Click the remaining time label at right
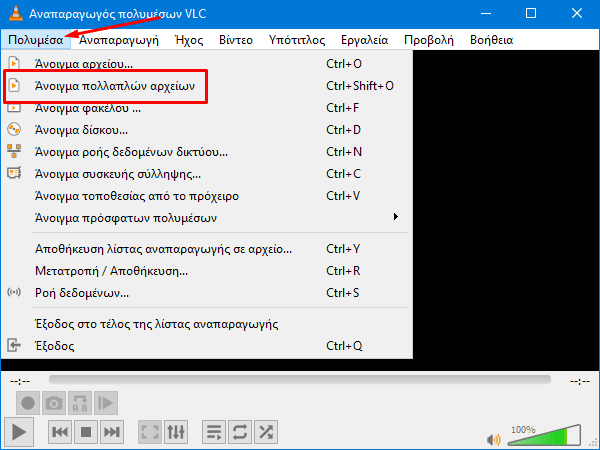 [x=580, y=381]
